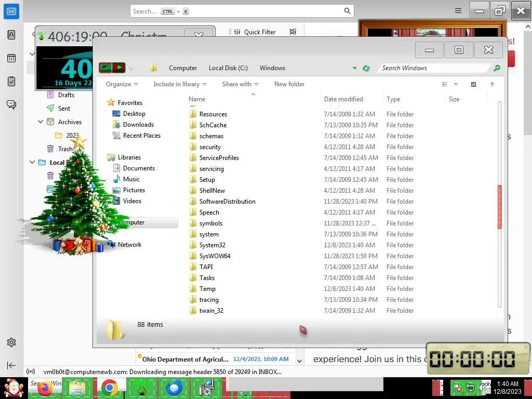Click Windows breadcrumb segment
This screenshot has width=532, height=399.
(272, 68)
